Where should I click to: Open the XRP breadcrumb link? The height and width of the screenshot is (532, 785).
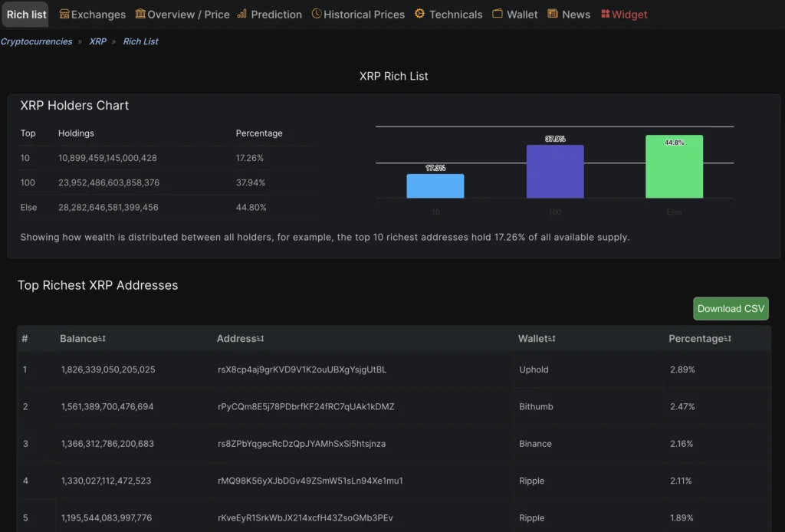pos(97,41)
